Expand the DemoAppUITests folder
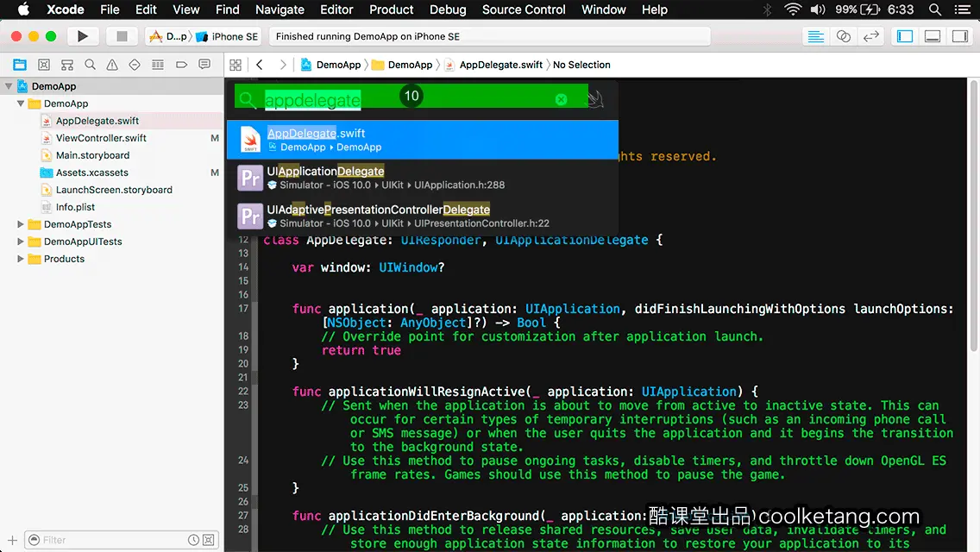980x552 pixels. click(x=21, y=241)
